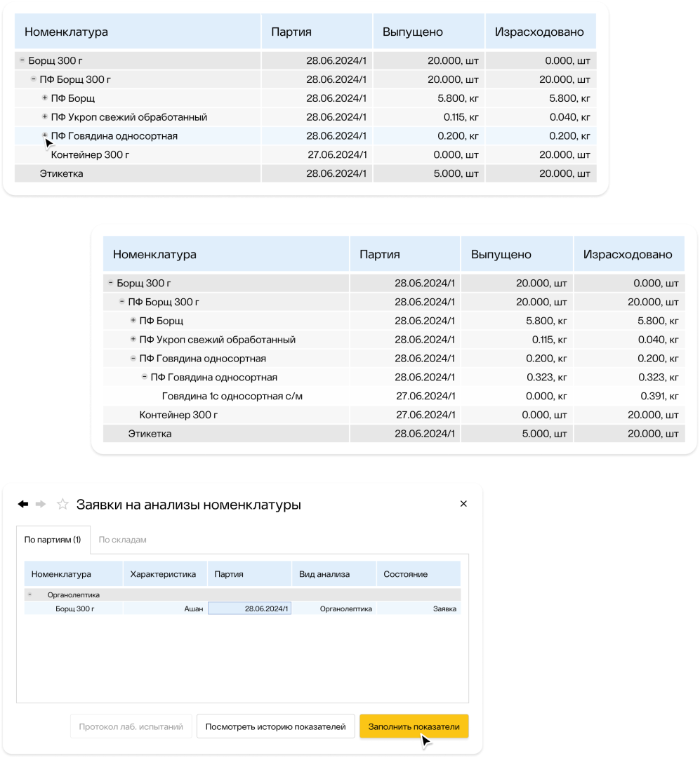Expand ПФ Укроп свежий обработанный in middle table
Viewport: 700px width, 758px height.
click(x=133, y=340)
